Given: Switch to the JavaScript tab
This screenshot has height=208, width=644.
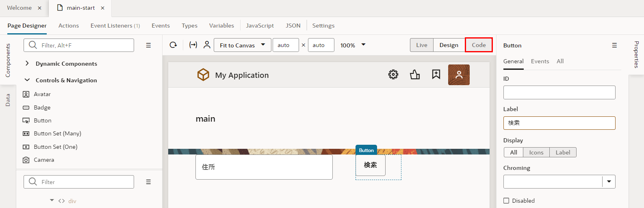Looking at the screenshot, I should (260, 26).
